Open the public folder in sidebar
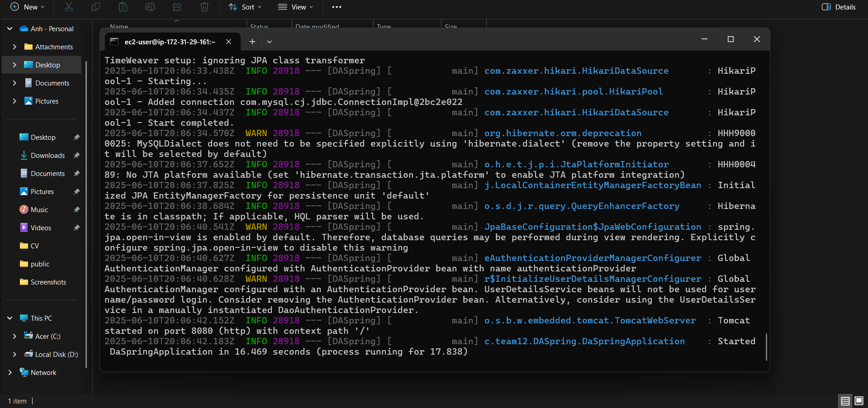This screenshot has width=868, height=408. pos(34,264)
